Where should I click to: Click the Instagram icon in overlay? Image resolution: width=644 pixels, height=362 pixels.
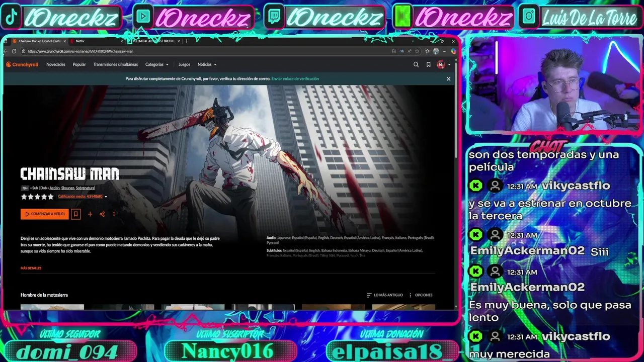tap(529, 18)
